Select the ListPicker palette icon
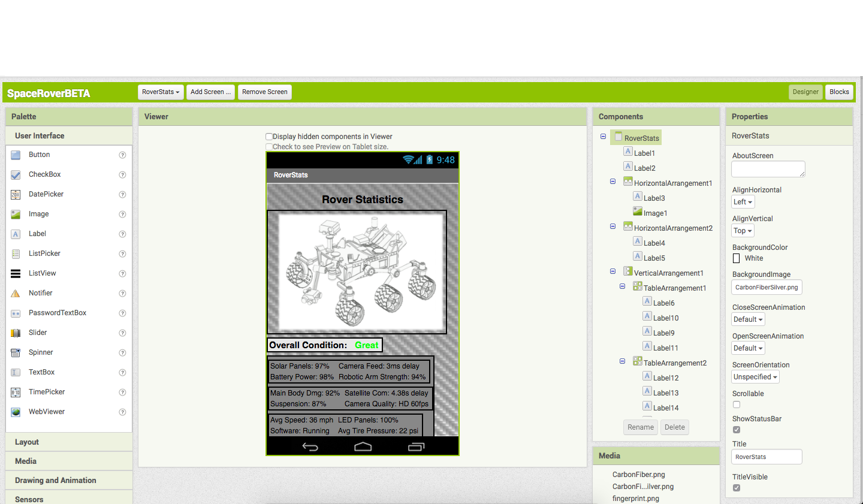The width and height of the screenshot is (863, 504). click(16, 254)
